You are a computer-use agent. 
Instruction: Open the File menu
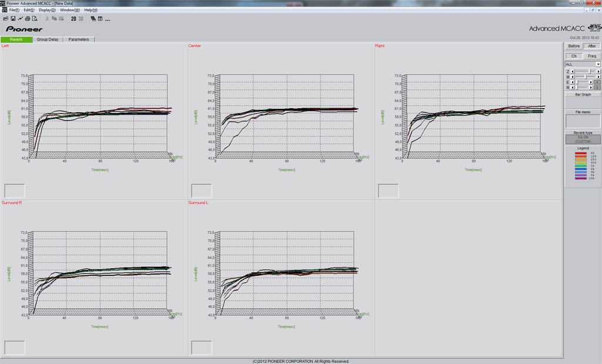(x=14, y=10)
